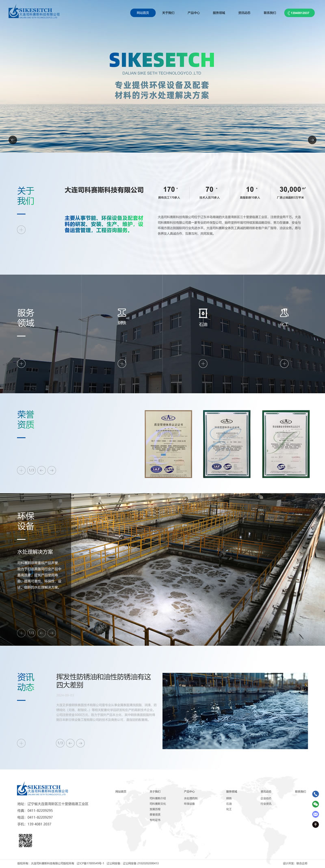Viewport: 325px width, 868px height.
Task: Open the green WeChat floating icon
Action: 315,804
